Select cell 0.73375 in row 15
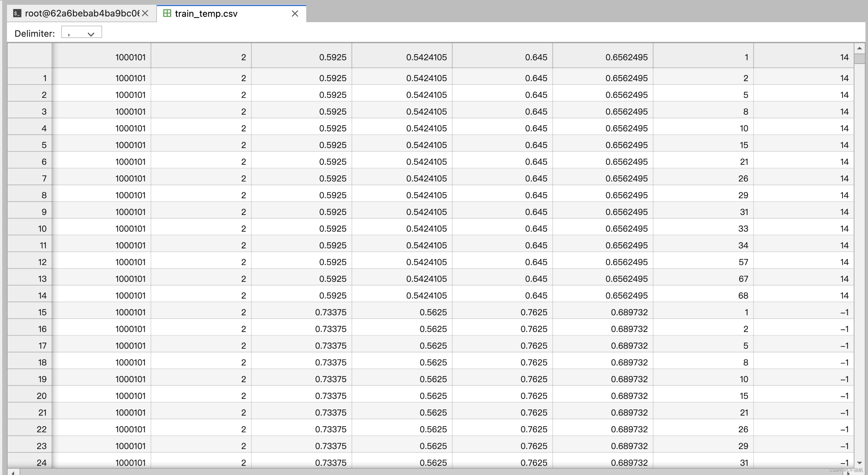Image resolution: width=868 pixels, height=475 pixels. point(301,312)
